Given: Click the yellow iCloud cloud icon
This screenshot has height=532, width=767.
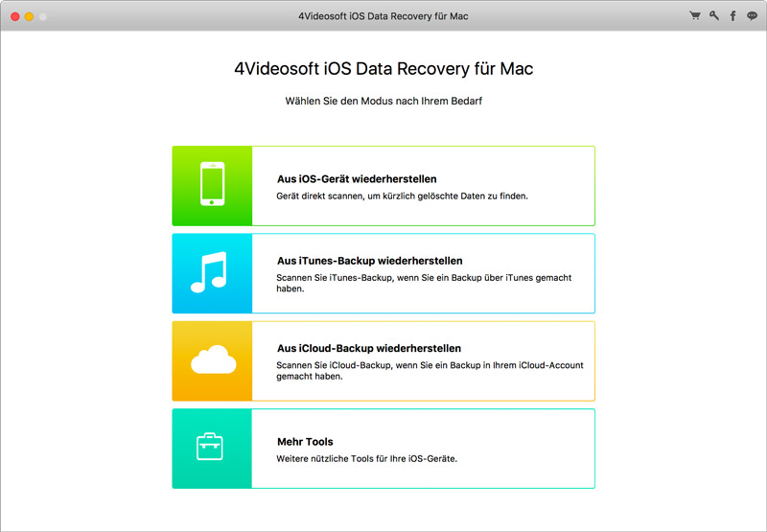Looking at the screenshot, I should tap(212, 360).
